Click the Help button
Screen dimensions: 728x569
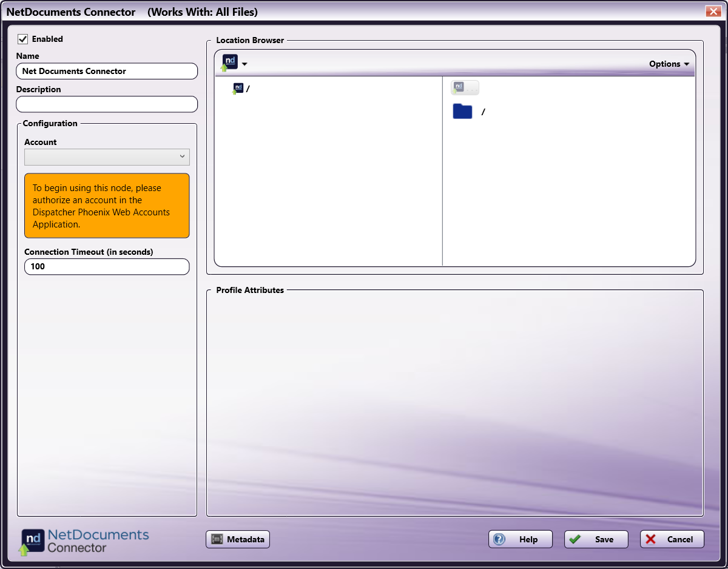click(x=521, y=539)
